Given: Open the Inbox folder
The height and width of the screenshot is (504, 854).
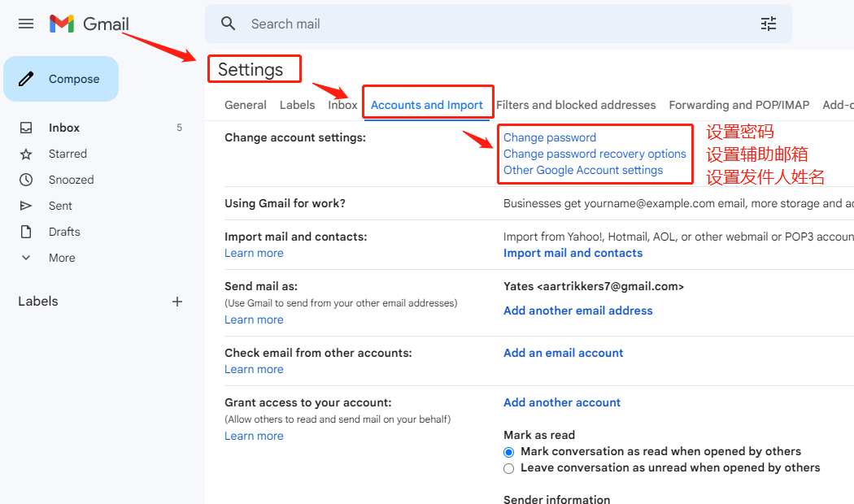Looking at the screenshot, I should pyautogui.click(x=63, y=128).
